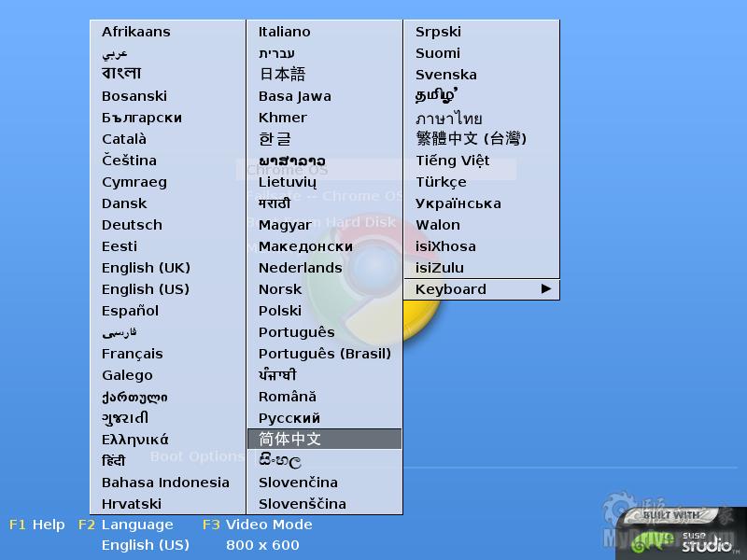Select Italiano in the second column
Viewport: 747px width, 560px height.
pos(284,32)
